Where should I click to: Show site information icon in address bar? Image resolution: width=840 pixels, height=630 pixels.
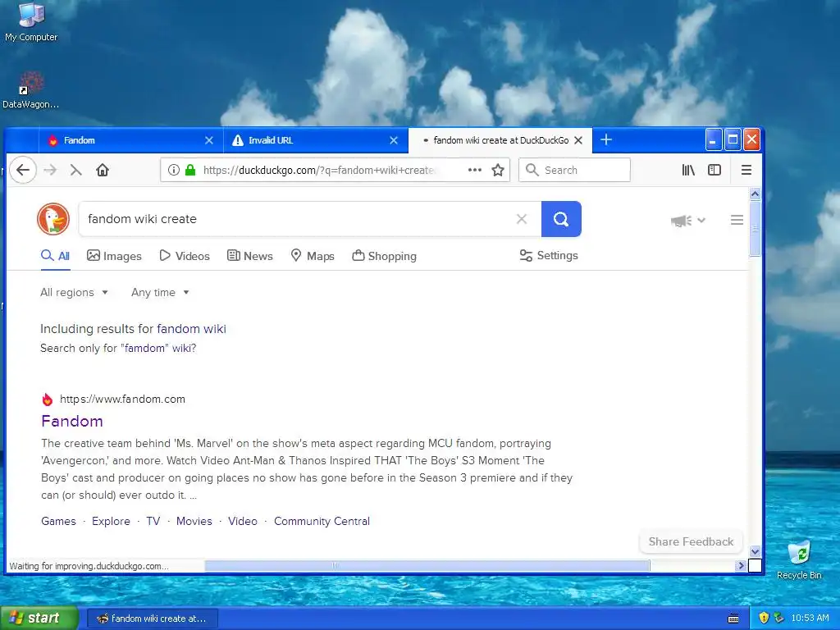[174, 171]
